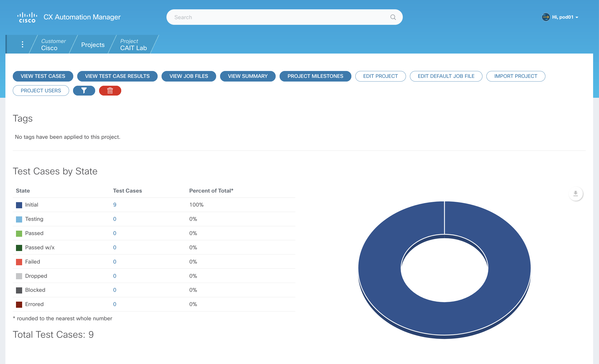
Task: Click the chart download icon
Action: pos(575,194)
